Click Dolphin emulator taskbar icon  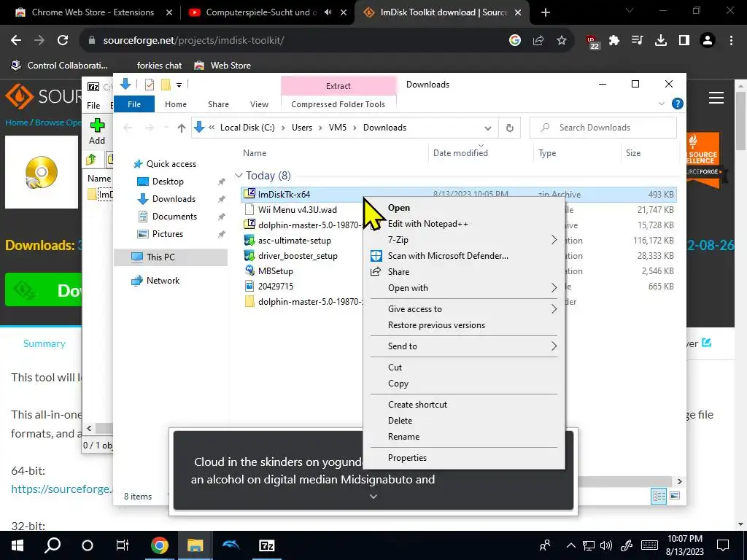click(231, 545)
